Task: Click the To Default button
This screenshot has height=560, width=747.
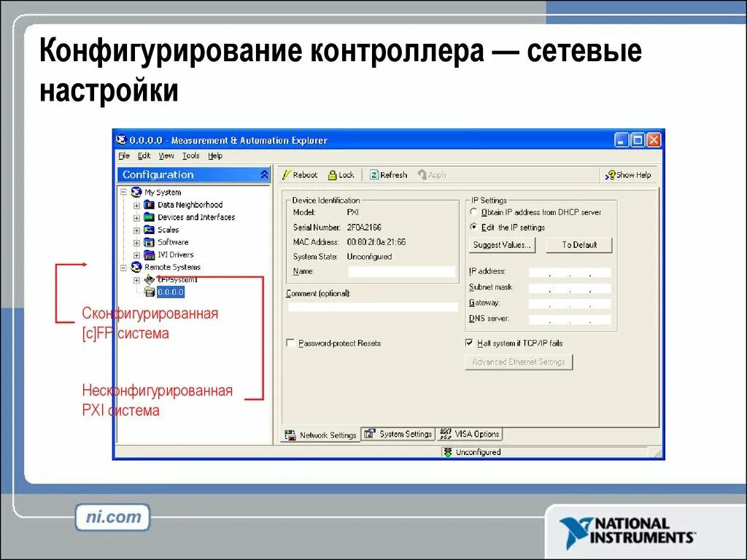Action: click(579, 245)
